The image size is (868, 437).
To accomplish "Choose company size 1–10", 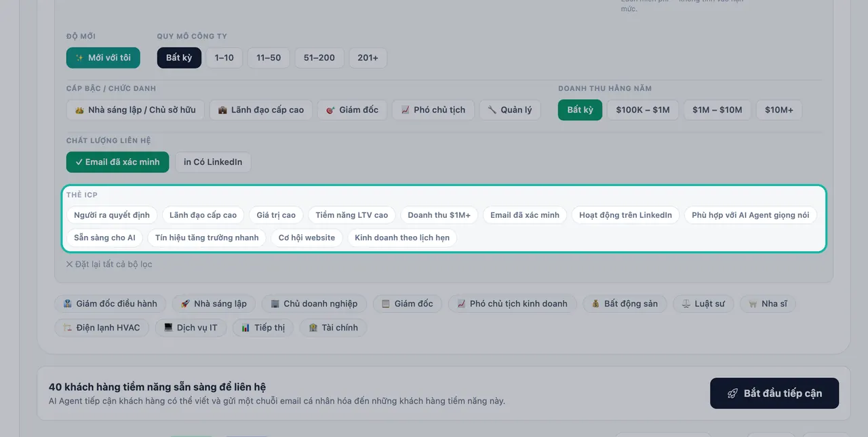I will 224,58.
